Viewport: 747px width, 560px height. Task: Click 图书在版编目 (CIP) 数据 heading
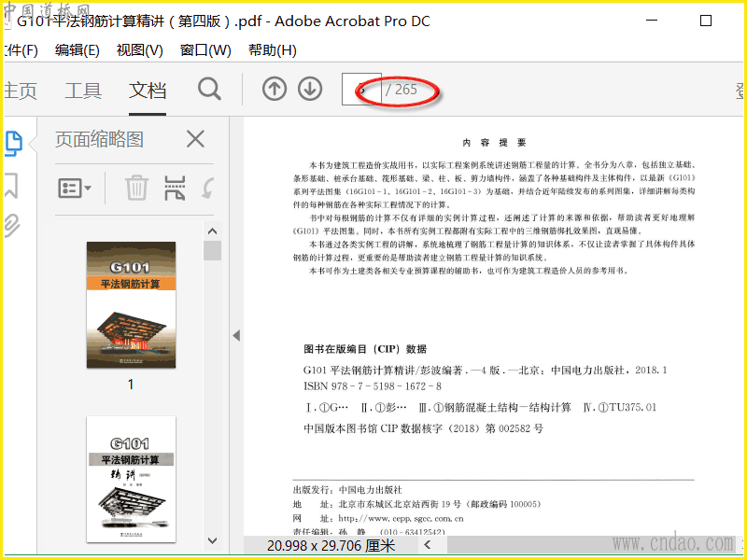tap(365, 349)
